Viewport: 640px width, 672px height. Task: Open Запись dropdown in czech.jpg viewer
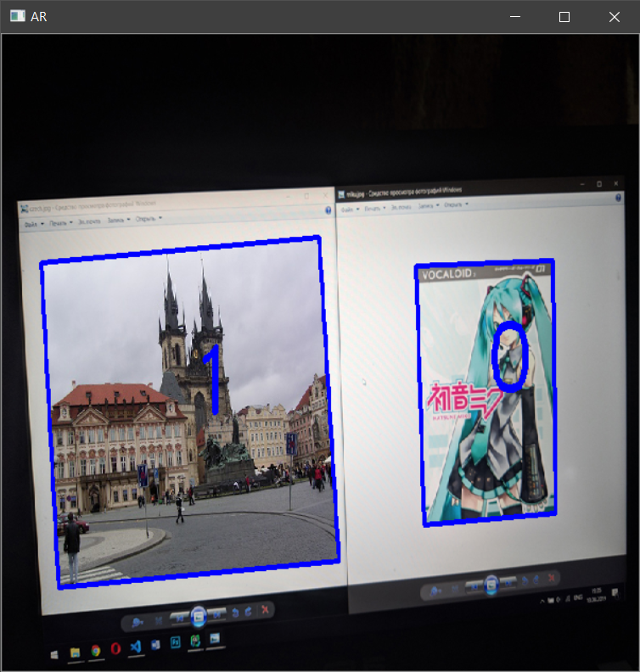(119, 220)
